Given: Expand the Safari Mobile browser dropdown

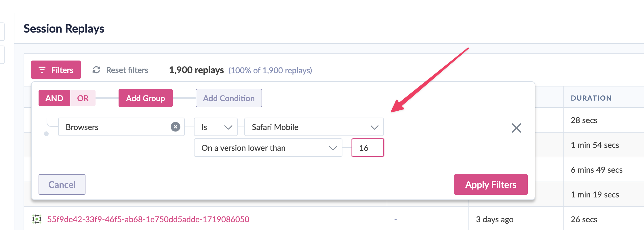Looking at the screenshot, I should [314, 127].
